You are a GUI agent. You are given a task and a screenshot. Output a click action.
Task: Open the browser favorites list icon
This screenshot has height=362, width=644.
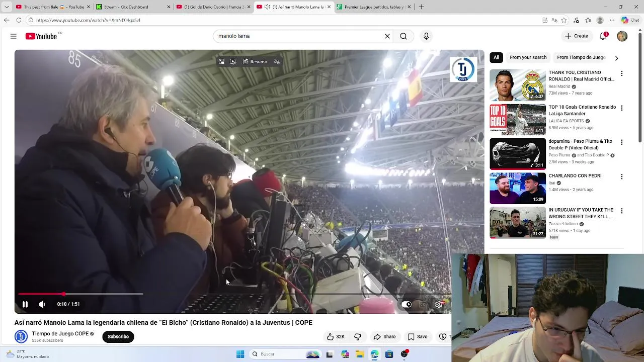[x=588, y=20]
